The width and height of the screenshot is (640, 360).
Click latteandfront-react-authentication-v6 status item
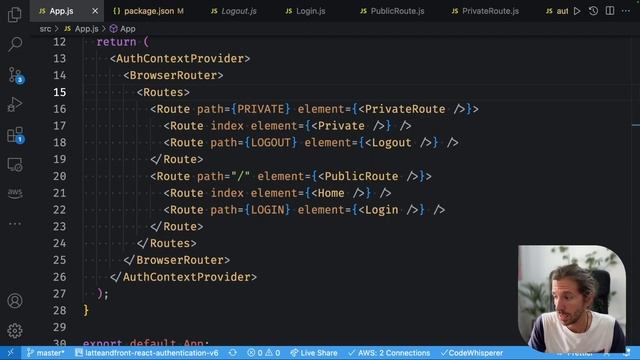147,353
